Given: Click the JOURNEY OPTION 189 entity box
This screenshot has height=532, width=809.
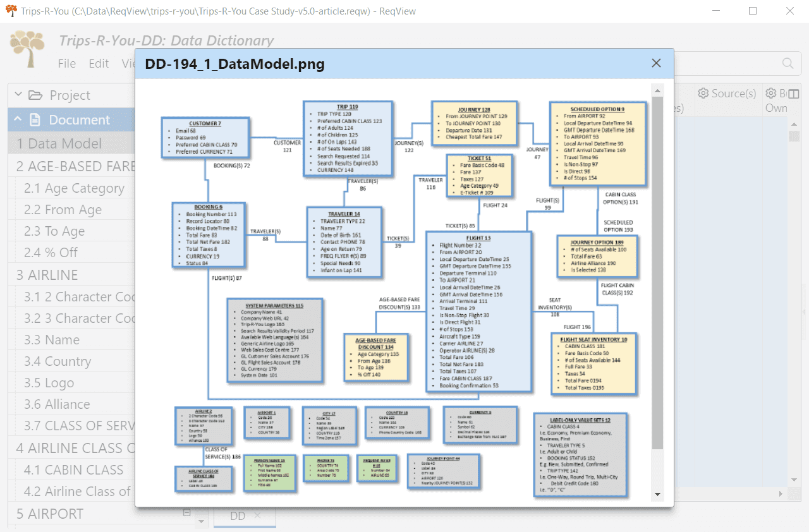Looking at the screenshot, I should 597,257.
